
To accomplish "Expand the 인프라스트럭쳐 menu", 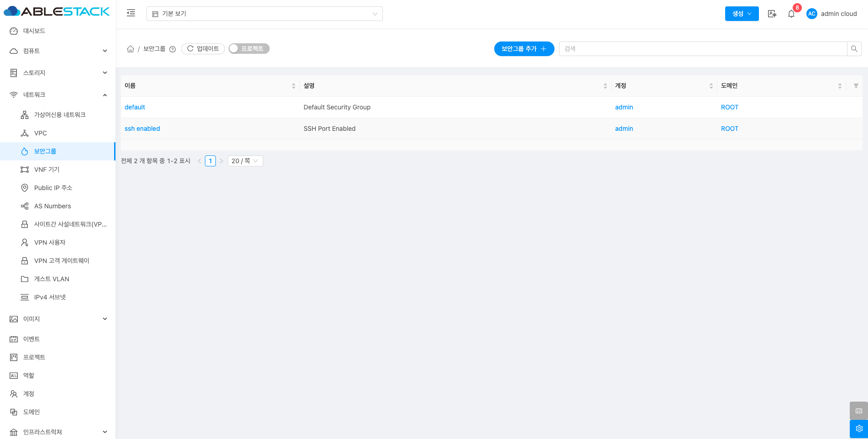I will [58, 432].
